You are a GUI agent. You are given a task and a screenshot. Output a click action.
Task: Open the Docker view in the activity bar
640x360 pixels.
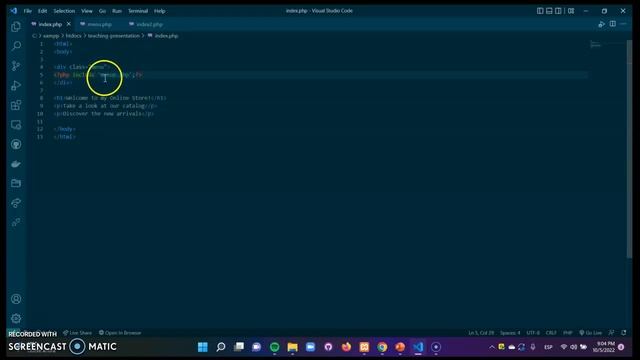click(x=16, y=164)
